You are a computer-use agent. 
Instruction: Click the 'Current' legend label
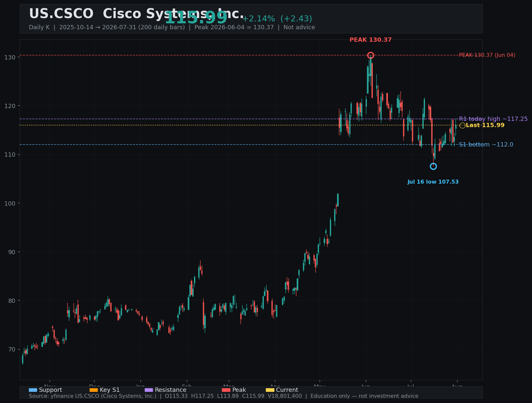pyautogui.click(x=287, y=390)
